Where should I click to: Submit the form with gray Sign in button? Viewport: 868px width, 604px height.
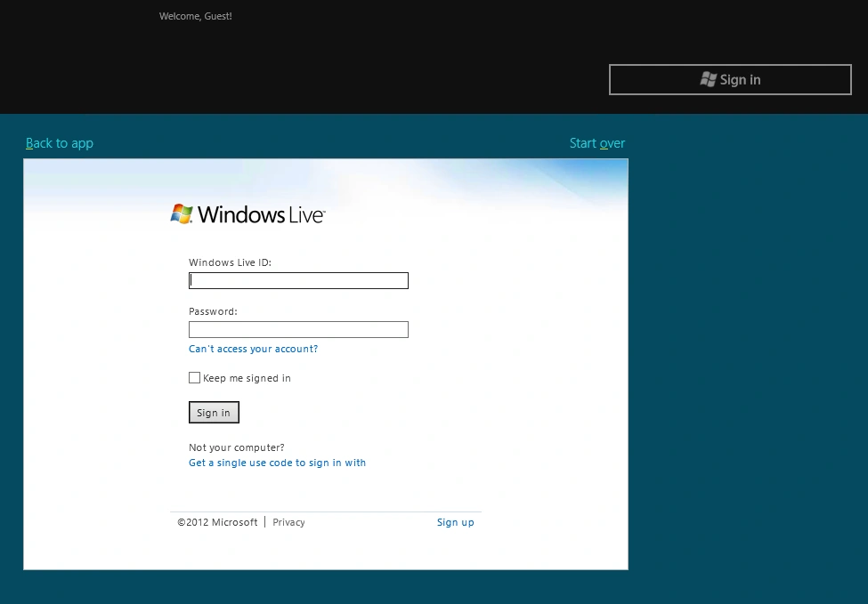pos(214,413)
